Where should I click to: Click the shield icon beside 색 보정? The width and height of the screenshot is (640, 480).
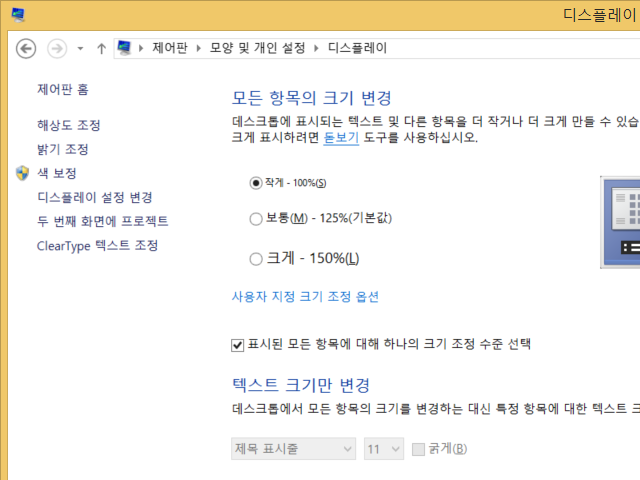coord(22,173)
